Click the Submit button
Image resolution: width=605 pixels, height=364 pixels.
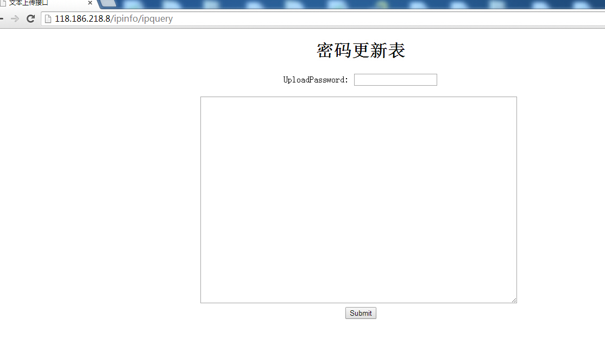click(361, 313)
